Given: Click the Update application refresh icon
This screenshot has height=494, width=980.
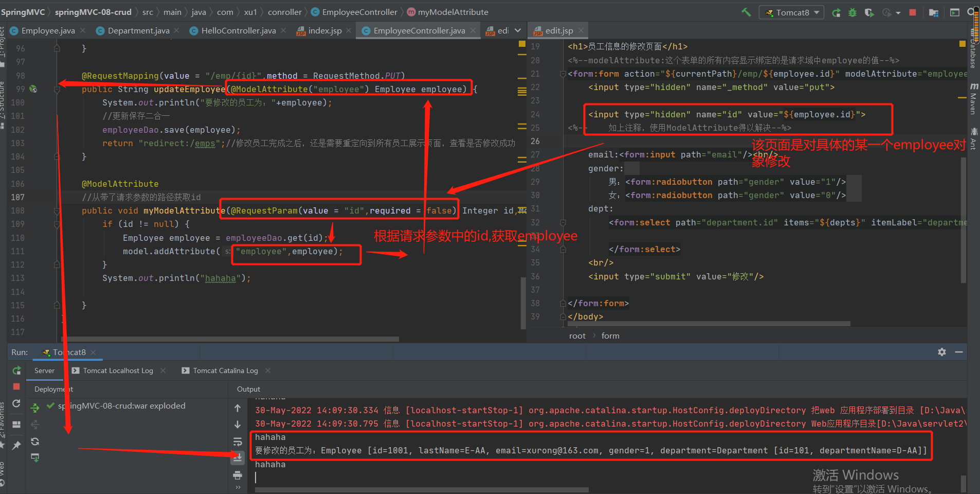Looking at the screenshot, I should tap(16, 403).
